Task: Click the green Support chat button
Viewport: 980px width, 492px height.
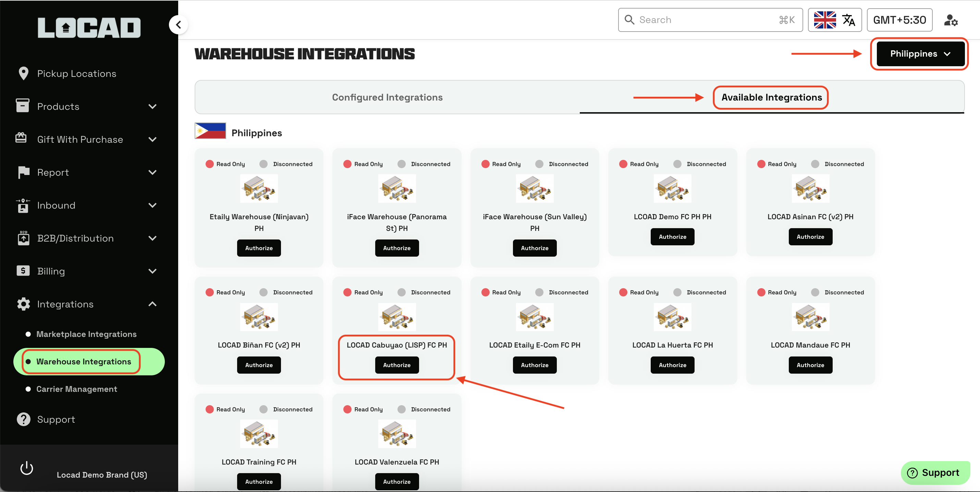Action: pos(935,472)
